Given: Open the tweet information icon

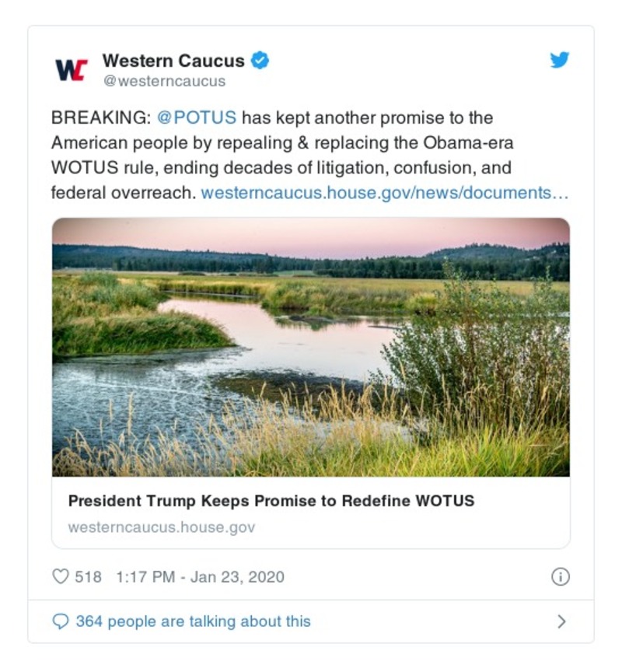Looking at the screenshot, I should click(561, 576).
